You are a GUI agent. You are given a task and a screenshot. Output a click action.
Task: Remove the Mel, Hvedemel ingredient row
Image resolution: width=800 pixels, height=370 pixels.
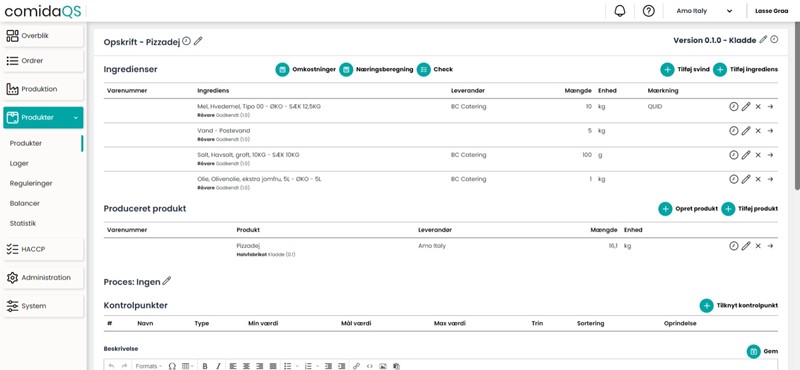[758, 107]
